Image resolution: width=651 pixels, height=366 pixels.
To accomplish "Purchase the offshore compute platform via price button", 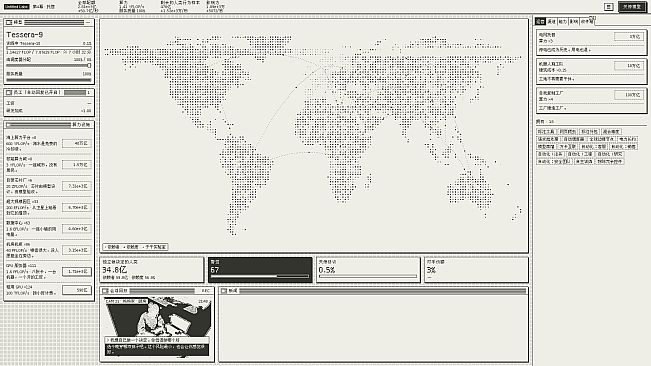I will (x=77, y=143).
